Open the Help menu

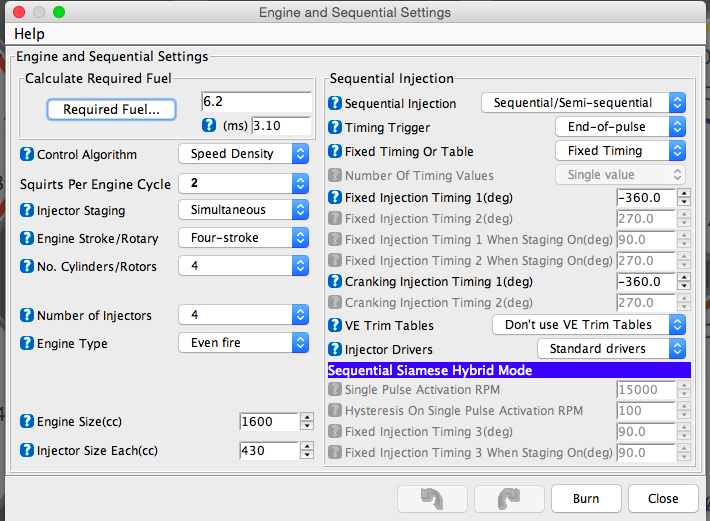[29, 34]
